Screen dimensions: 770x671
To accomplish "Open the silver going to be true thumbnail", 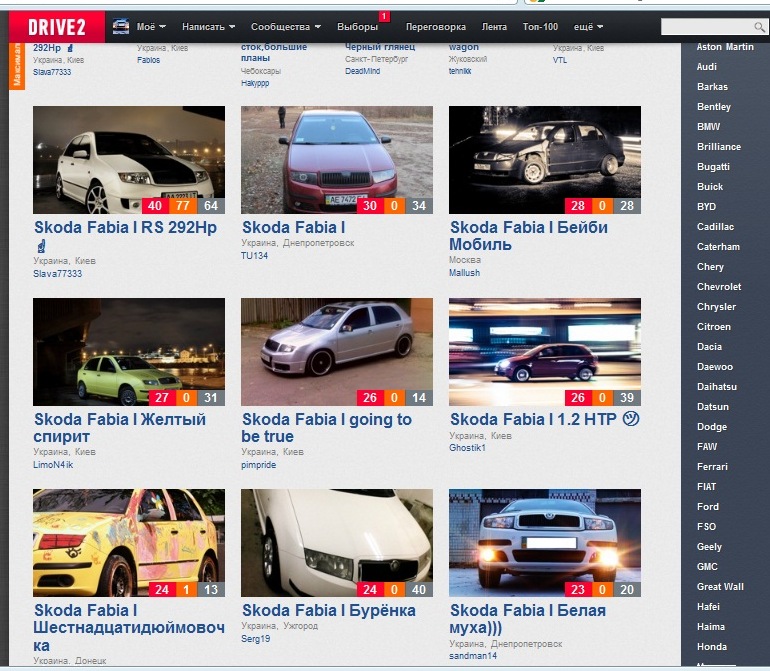I will click(337, 352).
